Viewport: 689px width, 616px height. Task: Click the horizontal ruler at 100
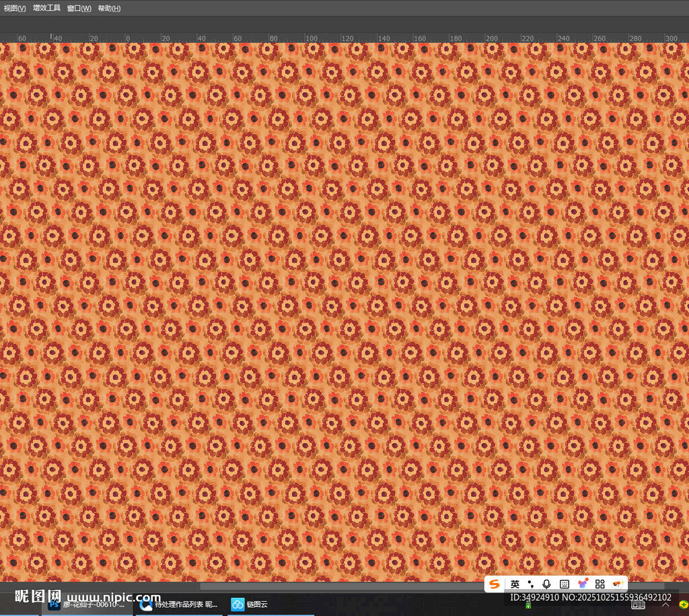pos(311,38)
